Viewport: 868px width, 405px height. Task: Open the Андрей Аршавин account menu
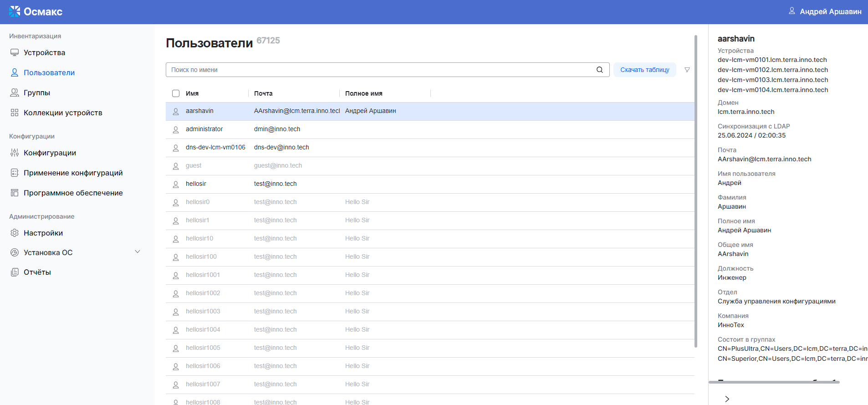pyautogui.click(x=825, y=11)
